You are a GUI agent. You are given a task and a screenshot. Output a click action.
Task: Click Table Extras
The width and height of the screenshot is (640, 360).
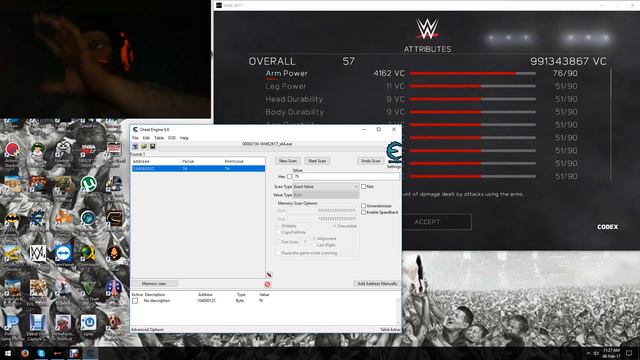(x=390, y=329)
